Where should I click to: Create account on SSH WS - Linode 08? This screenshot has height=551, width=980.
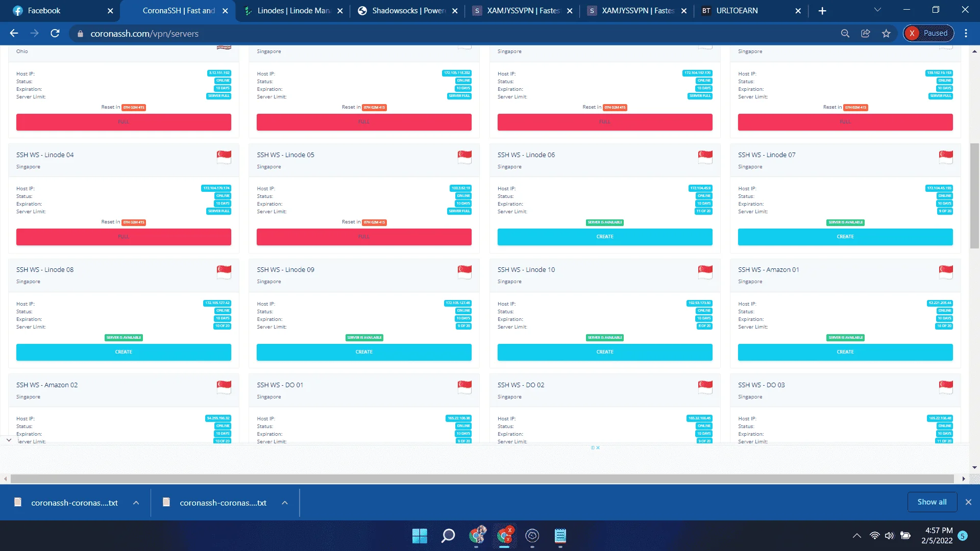124,352
